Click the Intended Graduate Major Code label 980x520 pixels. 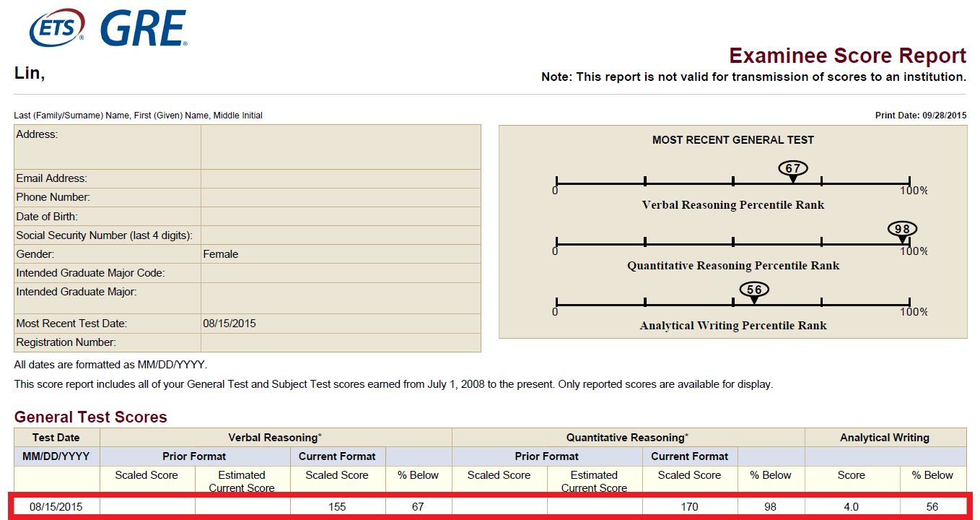[90, 273]
